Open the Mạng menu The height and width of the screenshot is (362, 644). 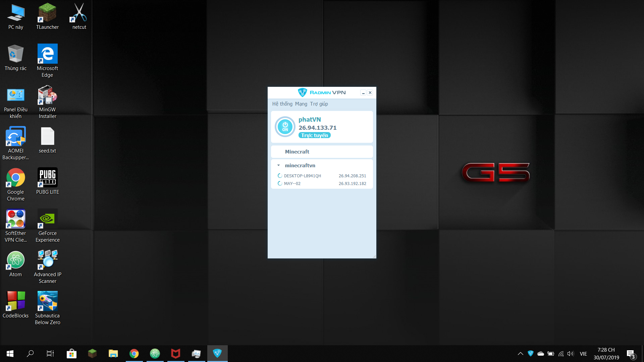(301, 104)
